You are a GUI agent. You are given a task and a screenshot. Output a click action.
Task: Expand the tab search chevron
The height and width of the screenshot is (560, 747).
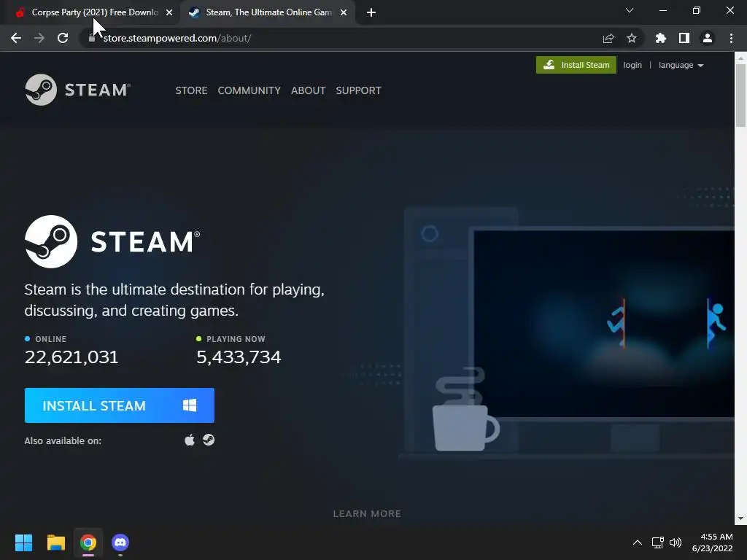click(630, 10)
